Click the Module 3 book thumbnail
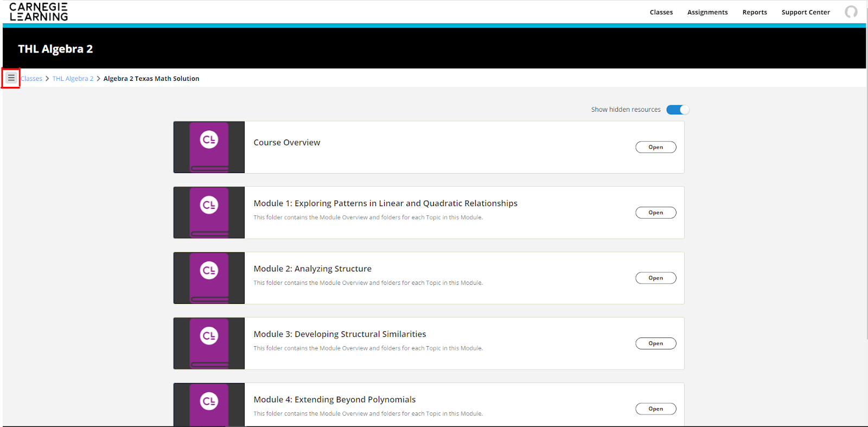868x427 pixels. click(x=209, y=343)
